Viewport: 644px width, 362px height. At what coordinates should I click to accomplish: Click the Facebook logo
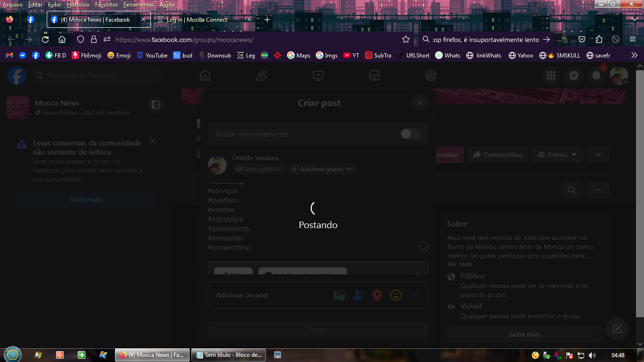point(17,75)
